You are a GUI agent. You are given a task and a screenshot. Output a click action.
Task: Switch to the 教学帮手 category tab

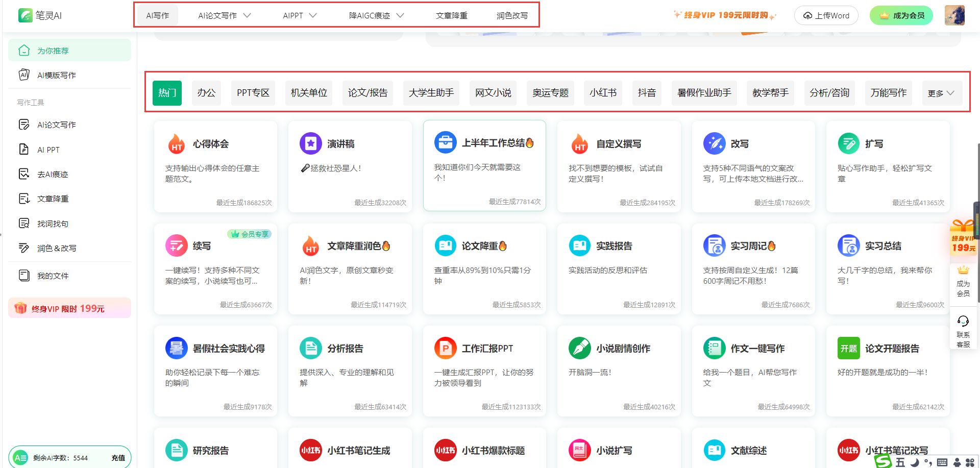pyautogui.click(x=770, y=93)
